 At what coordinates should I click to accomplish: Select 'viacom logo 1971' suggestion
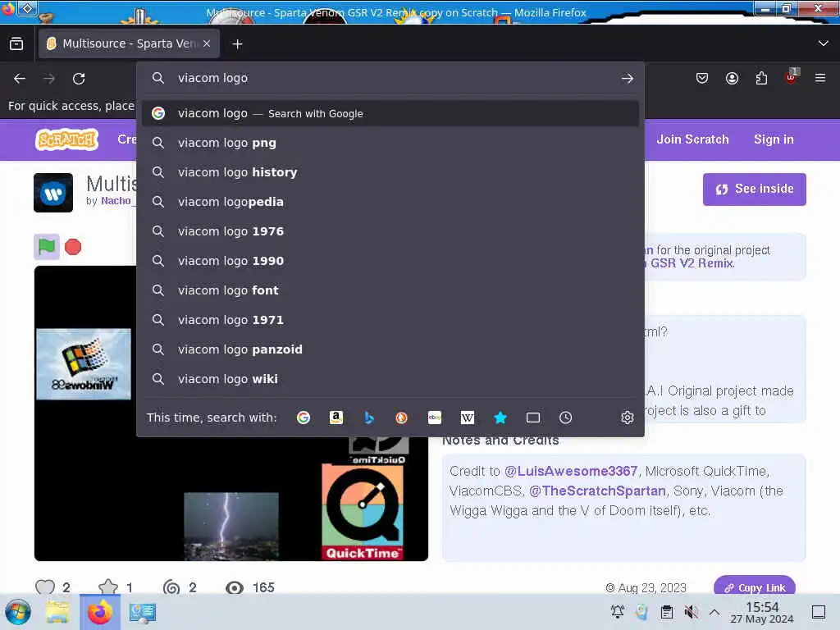pyautogui.click(x=390, y=320)
